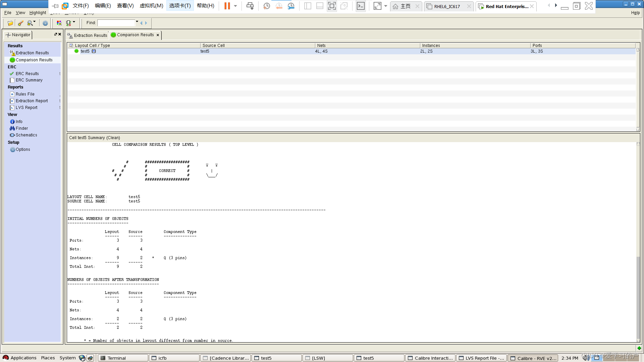Open LVS Report in navigator
This screenshot has height=362, width=644.
[26, 108]
